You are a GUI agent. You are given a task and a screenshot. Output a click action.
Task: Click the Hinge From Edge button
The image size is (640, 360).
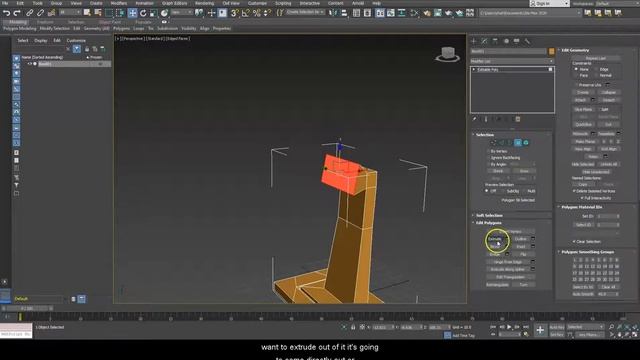(508, 262)
